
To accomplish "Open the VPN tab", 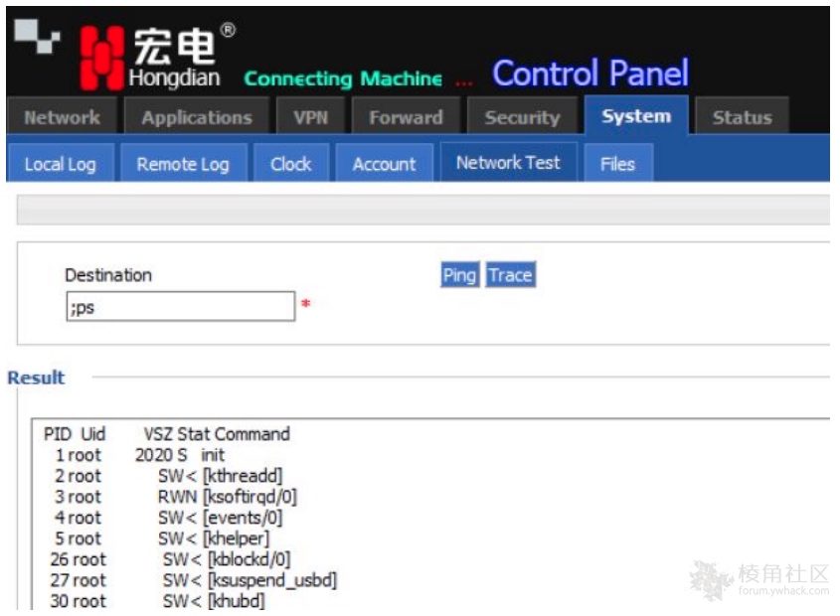I will click(x=310, y=117).
